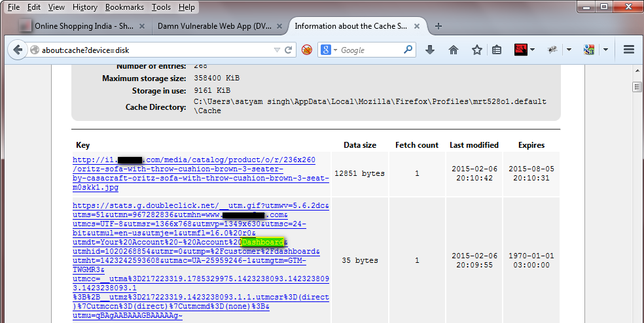Viewport: 644px width, 323px height.
Task: Click the address bar URL field
Action: [x=157, y=50]
